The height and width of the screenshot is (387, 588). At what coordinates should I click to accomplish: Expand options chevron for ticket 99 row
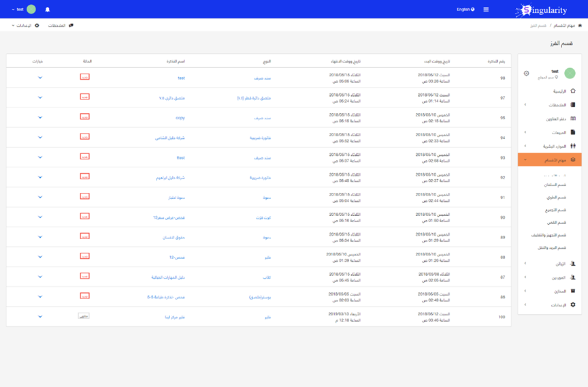(x=40, y=78)
